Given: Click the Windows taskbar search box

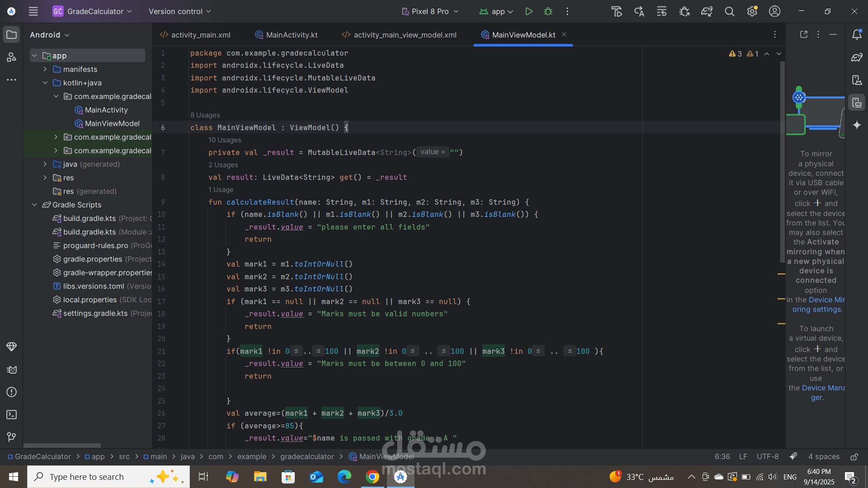Looking at the screenshot, I should (x=108, y=477).
